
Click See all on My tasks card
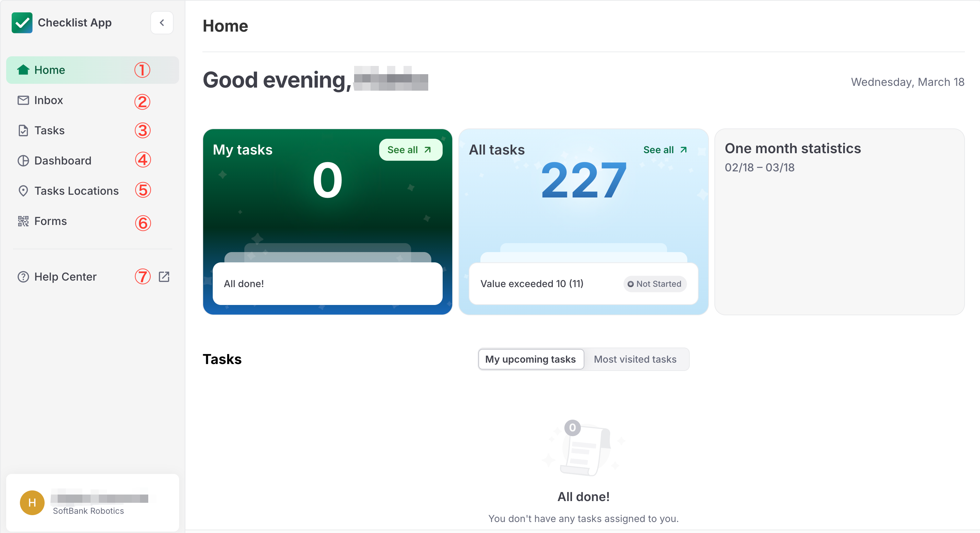pyautogui.click(x=410, y=150)
